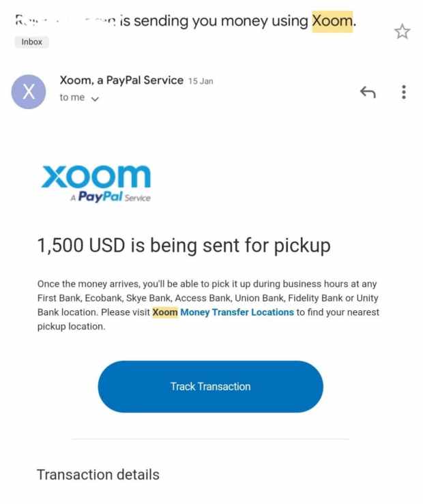Click the "15 Jan" date stamp
The image size is (423, 504).
[x=201, y=81]
